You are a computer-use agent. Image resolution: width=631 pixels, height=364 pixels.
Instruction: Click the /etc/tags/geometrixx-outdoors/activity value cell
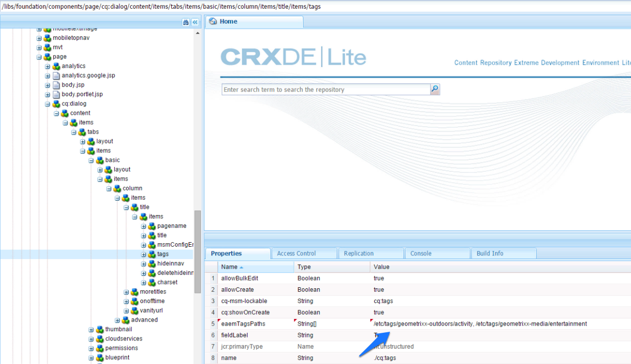pos(500,324)
